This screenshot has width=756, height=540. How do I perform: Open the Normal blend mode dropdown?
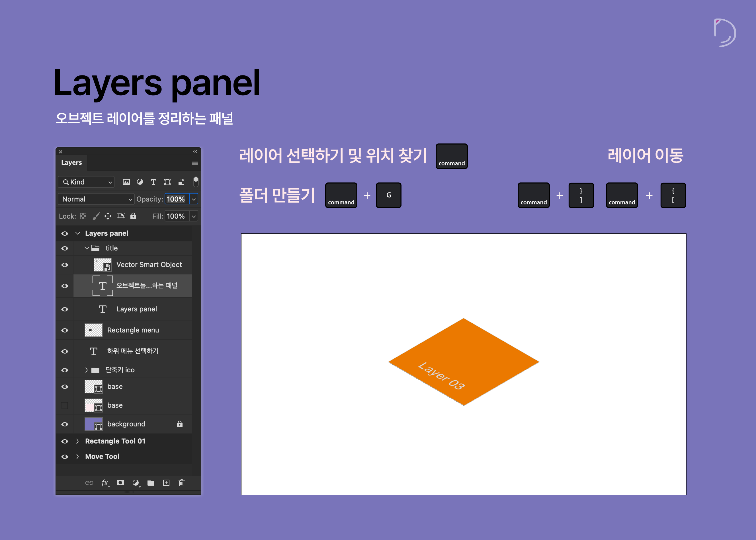click(96, 199)
